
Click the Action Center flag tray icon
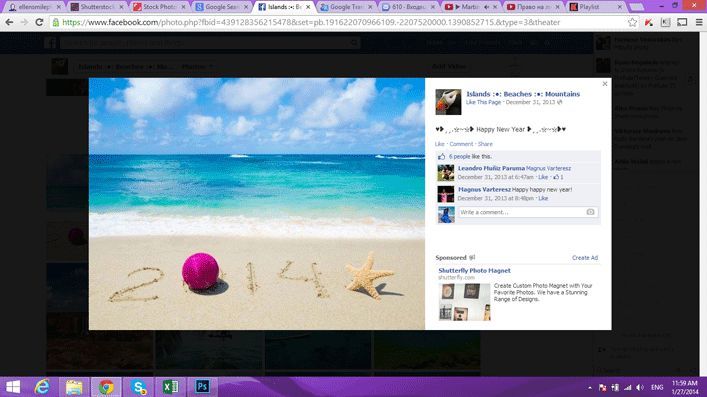pos(602,388)
